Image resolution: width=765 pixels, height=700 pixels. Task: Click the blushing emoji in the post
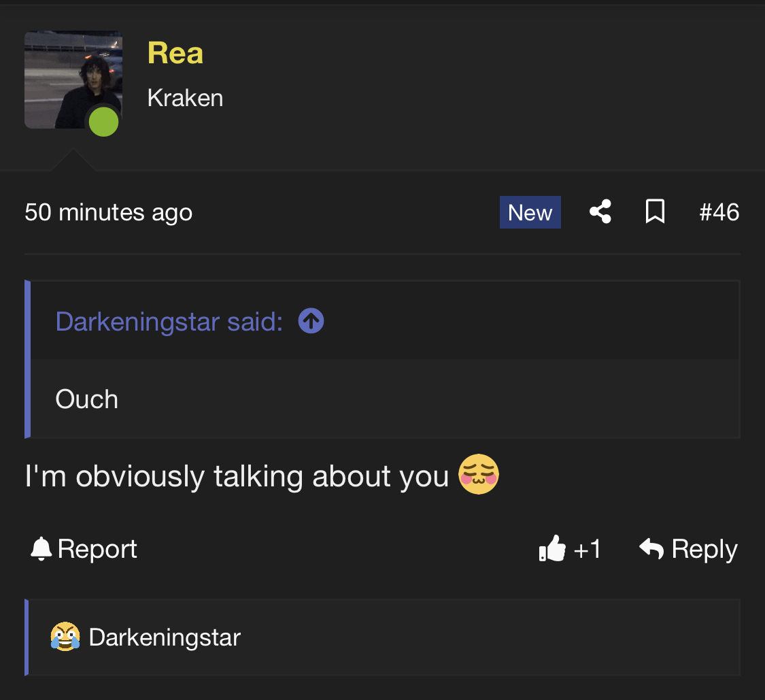[479, 475]
